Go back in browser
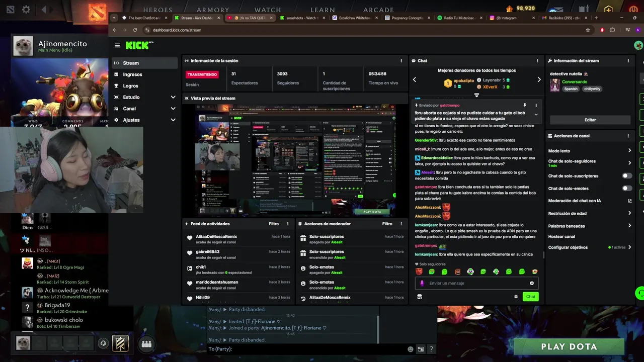Viewport: 644px width, 362px height. [x=115, y=30]
